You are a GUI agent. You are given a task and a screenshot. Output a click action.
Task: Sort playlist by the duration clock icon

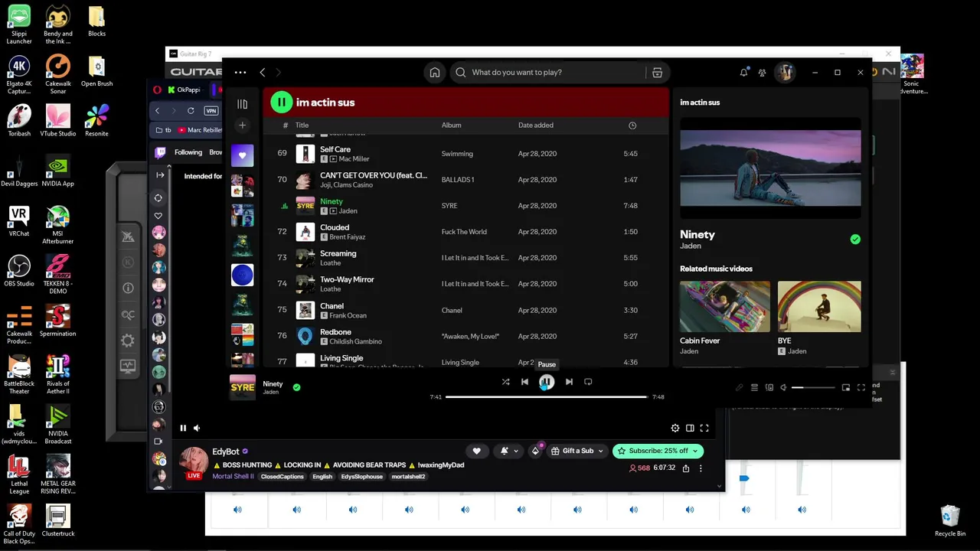pos(632,126)
